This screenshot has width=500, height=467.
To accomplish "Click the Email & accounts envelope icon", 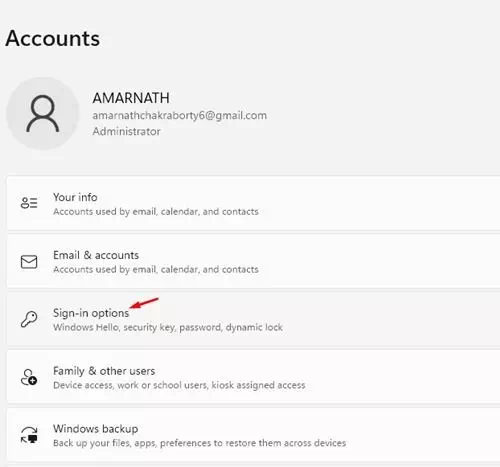I will pyautogui.click(x=29, y=262).
